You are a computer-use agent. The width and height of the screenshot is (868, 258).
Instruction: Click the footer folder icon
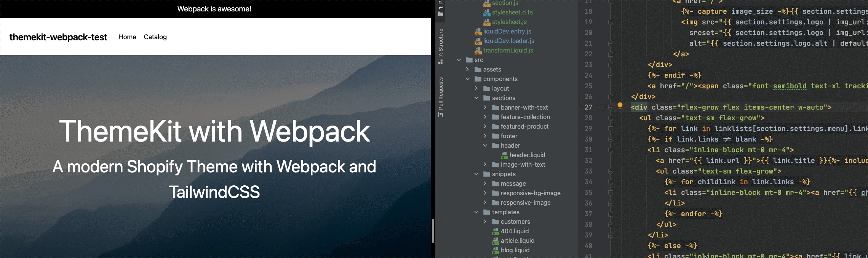(x=496, y=136)
